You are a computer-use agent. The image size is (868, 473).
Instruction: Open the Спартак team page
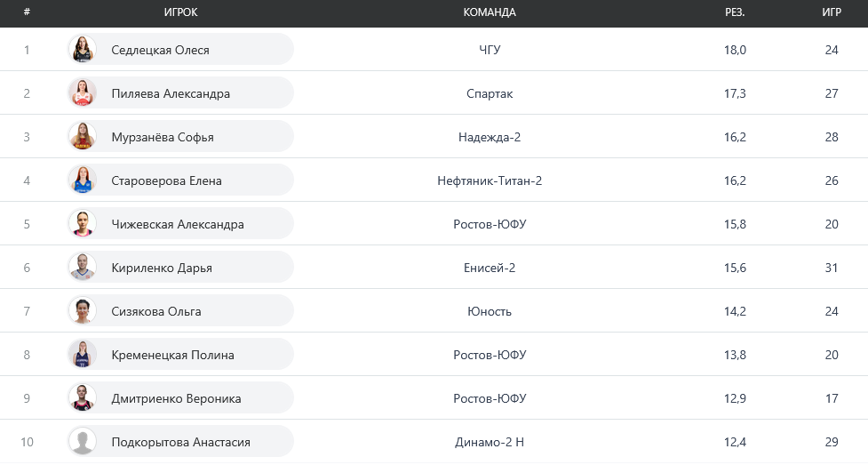pos(490,93)
